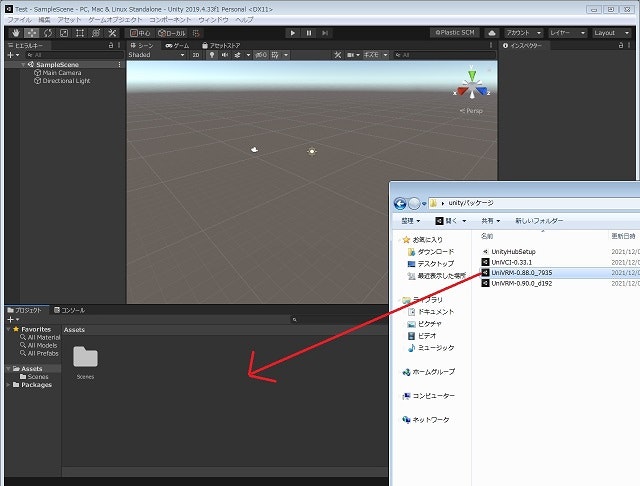Open the Shaded draw mode dropdown

coord(156,55)
